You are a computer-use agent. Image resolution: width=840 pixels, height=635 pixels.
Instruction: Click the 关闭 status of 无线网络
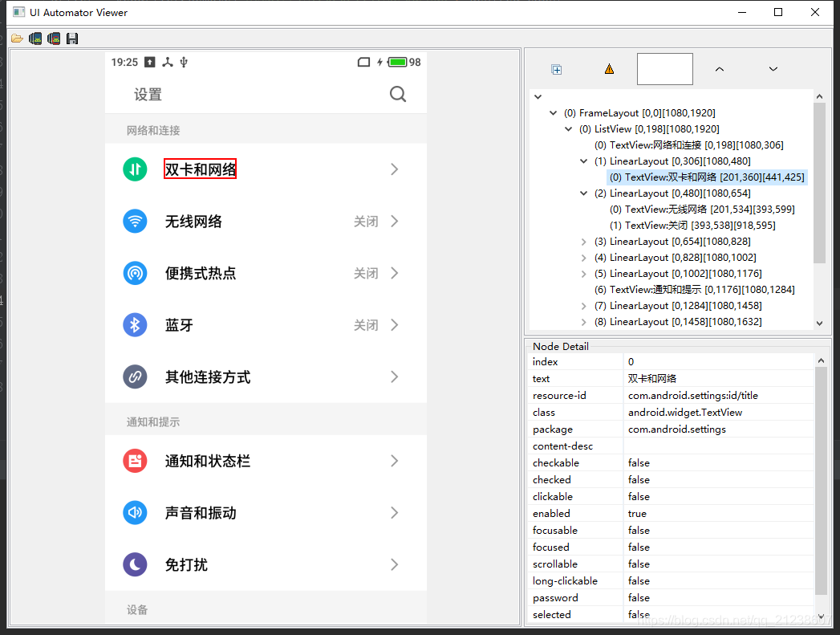(x=366, y=222)
